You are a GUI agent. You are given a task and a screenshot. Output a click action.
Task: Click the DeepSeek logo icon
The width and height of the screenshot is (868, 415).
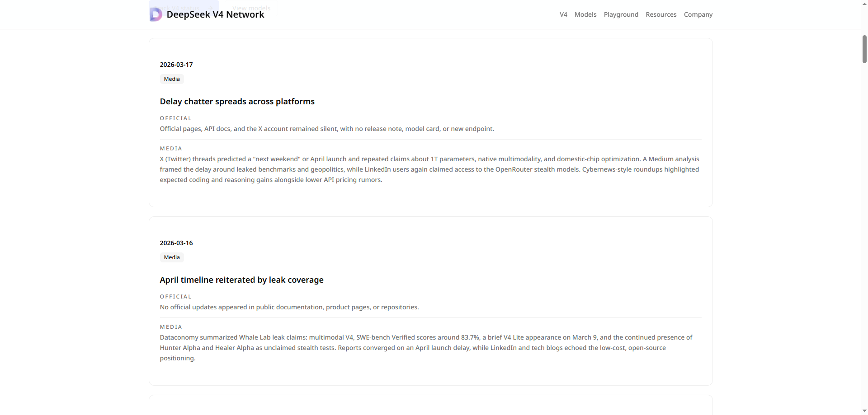coord(156,14)
